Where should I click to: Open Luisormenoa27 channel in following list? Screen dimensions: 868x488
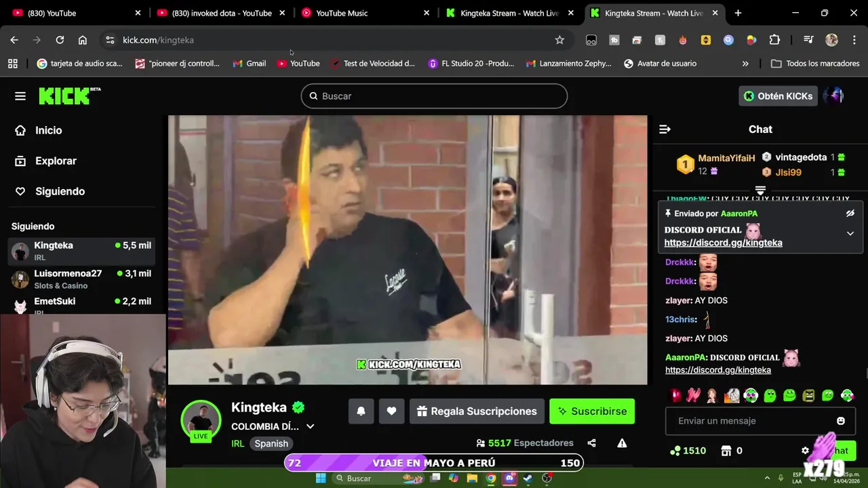point(81,279)
